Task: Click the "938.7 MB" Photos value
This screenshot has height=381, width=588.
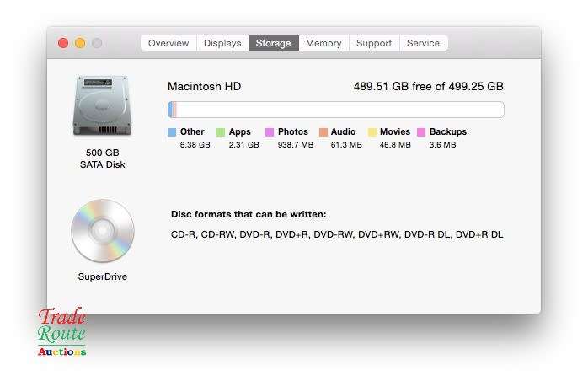Action: click(x=296, y=145)
